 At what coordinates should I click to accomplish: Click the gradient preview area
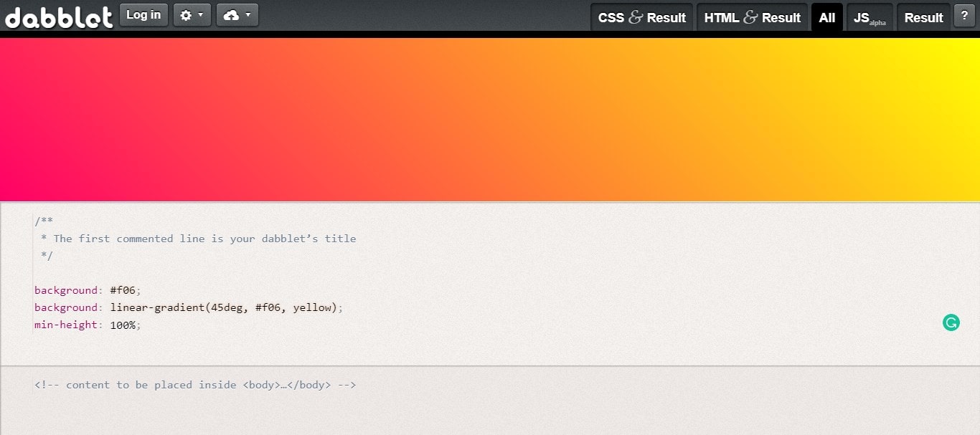pos(490,118)
